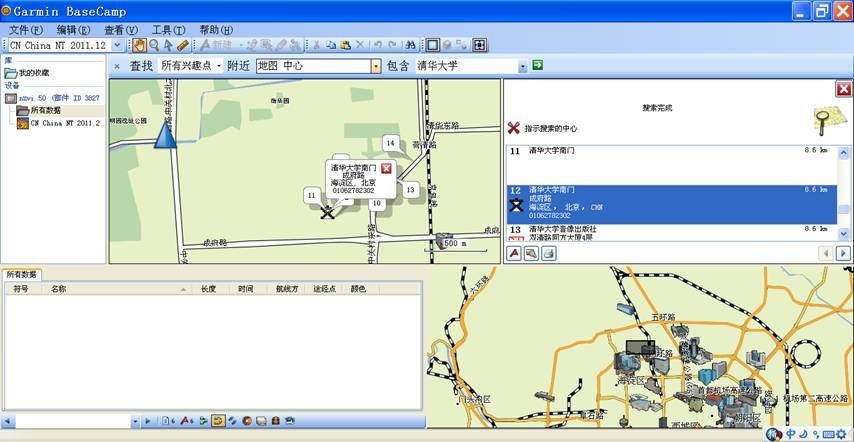Select 所有数据 under the device
854x442 pixels.
click(x=39, y=110)
